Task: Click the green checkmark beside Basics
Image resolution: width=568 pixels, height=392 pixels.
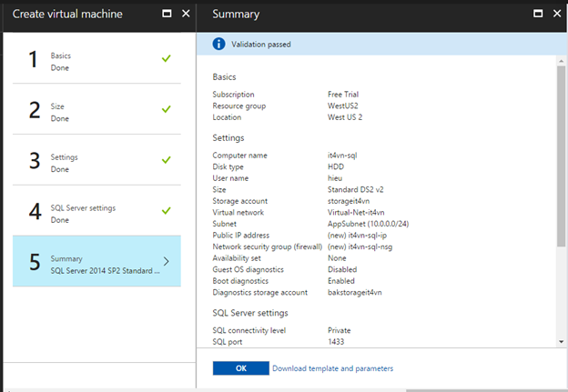Action: pos(166,58)
